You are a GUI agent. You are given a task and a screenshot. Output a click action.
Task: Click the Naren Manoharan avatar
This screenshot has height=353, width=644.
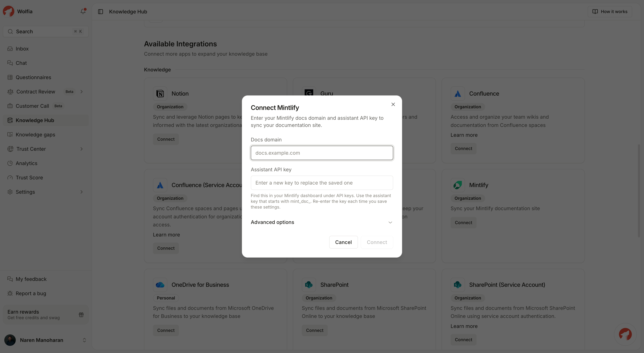(x=10, y=340)
